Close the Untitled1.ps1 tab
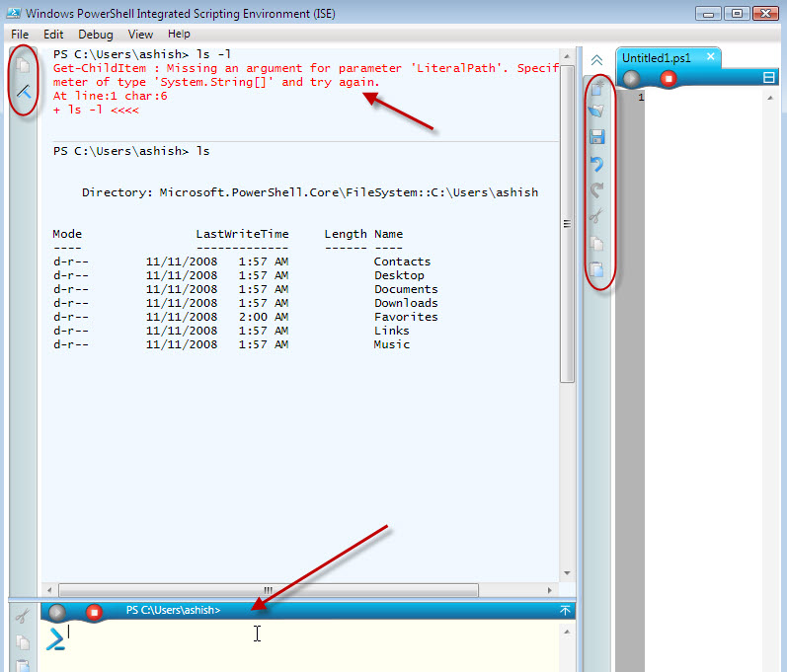This screenshot has width=787, height=672. [710, 56]
